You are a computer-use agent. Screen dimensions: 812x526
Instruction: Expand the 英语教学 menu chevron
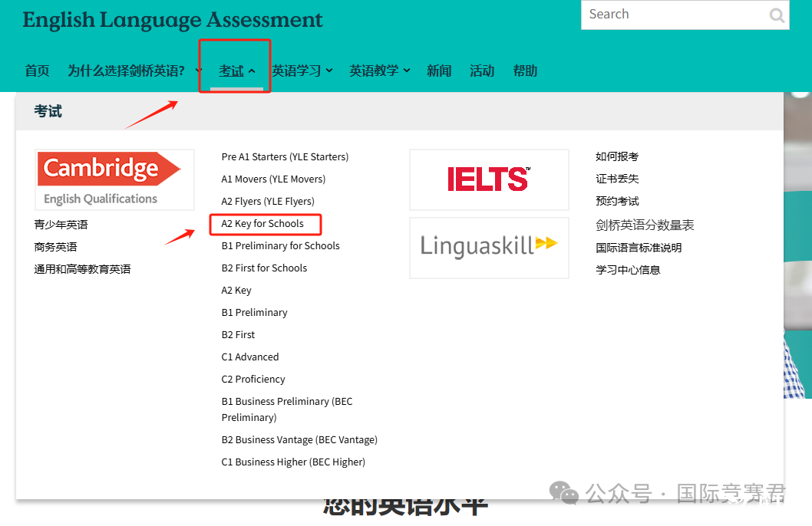(x=407, y=71)
